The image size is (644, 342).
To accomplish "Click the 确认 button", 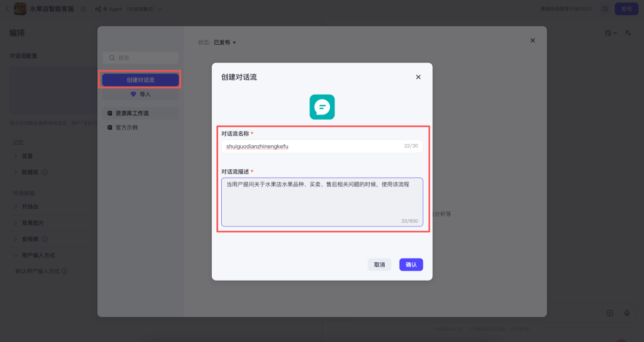I will (x=411, y=265).
